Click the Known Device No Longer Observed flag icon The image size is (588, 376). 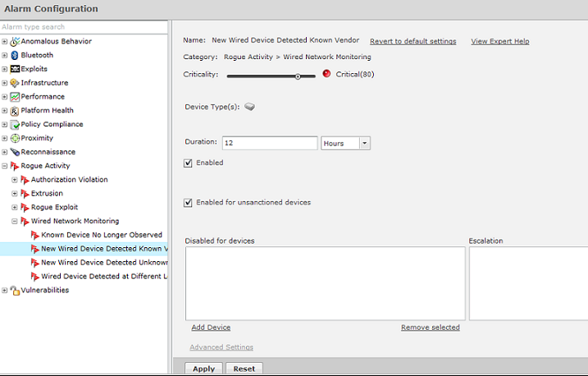(35, 236)
